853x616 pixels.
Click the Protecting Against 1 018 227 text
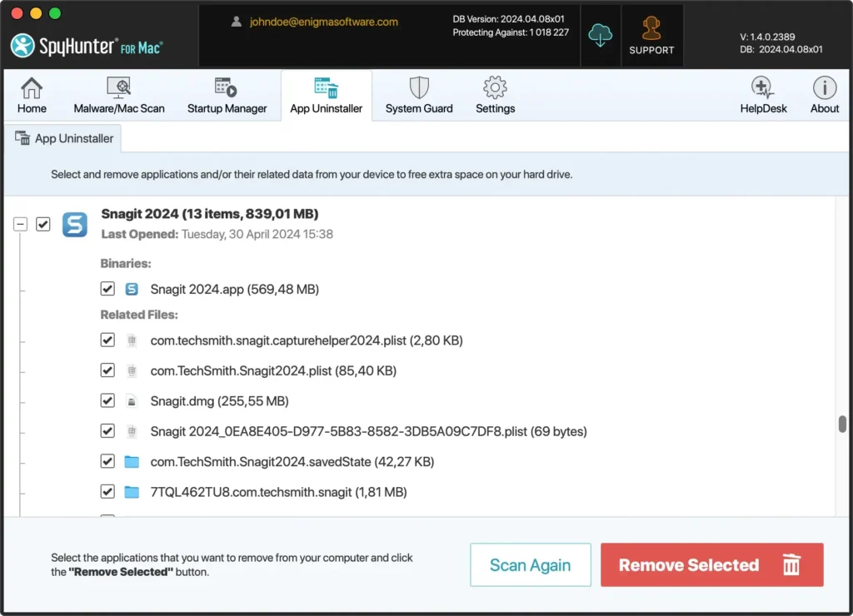[511, 32]
